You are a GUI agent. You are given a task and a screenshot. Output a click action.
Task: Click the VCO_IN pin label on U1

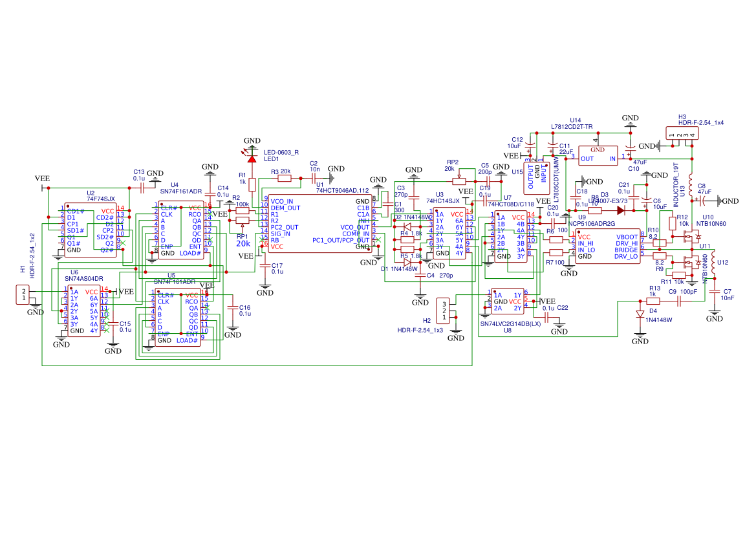pos(281,202)
